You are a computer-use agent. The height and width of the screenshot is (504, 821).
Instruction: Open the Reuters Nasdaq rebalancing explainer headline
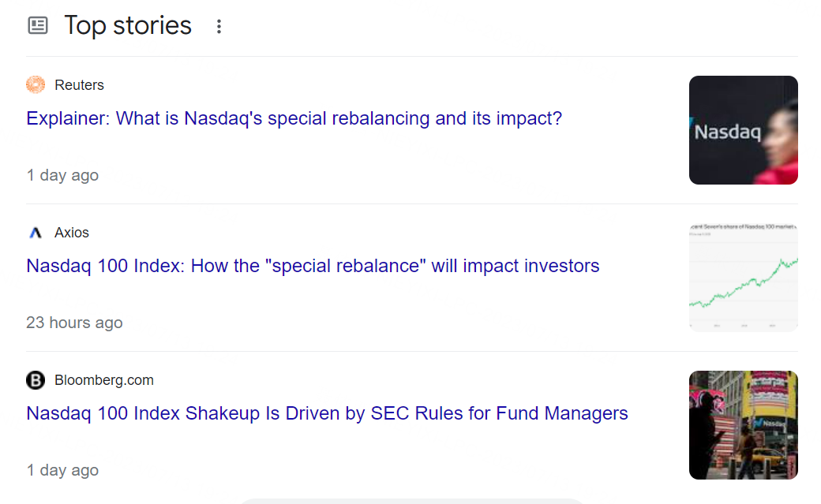(x=294, y=118)
